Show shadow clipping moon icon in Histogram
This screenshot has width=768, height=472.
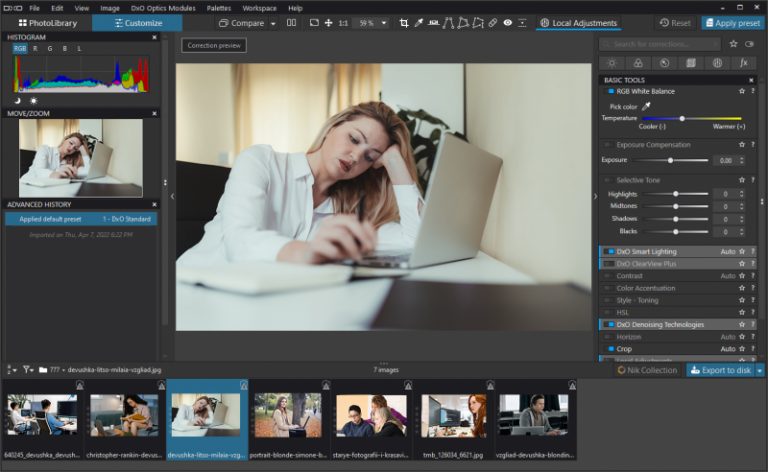pyautogui.click(x=17, y=101)
